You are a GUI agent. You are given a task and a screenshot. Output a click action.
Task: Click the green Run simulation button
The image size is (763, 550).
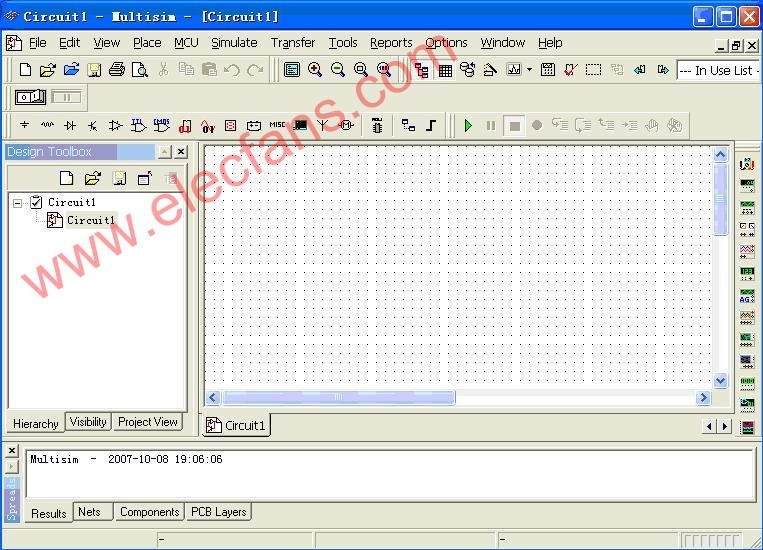(468, 125)
